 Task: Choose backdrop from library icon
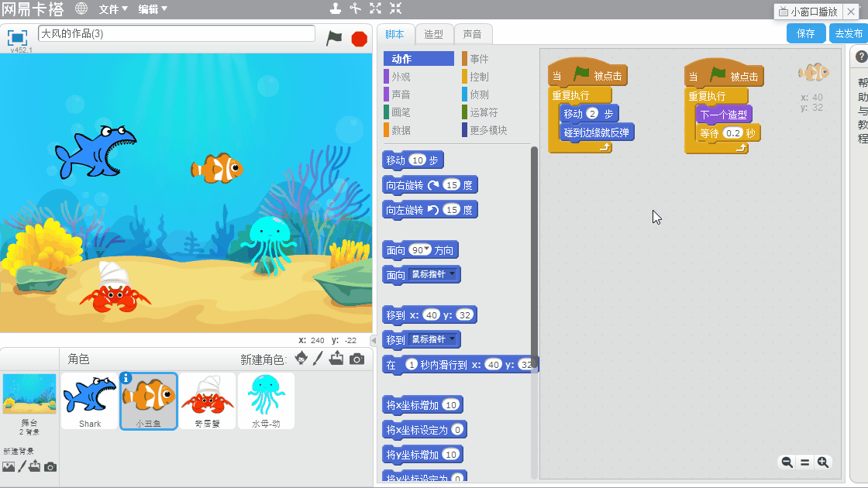tap(9, 467)
